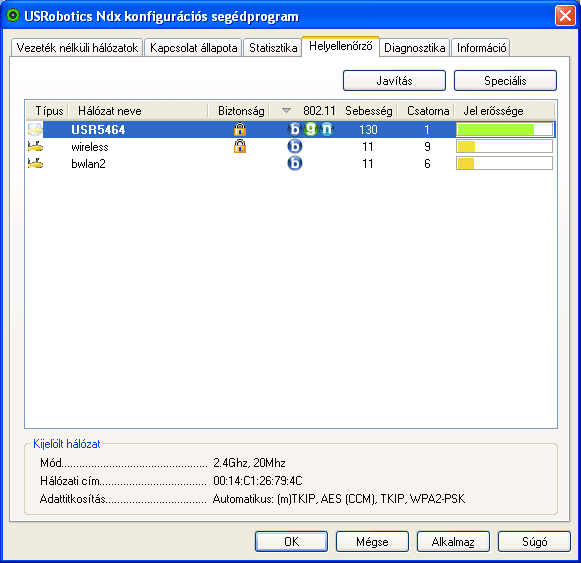
Task: Click the mode value 2.4Ghz, 20Mhz
Action: tap(249, 463)
